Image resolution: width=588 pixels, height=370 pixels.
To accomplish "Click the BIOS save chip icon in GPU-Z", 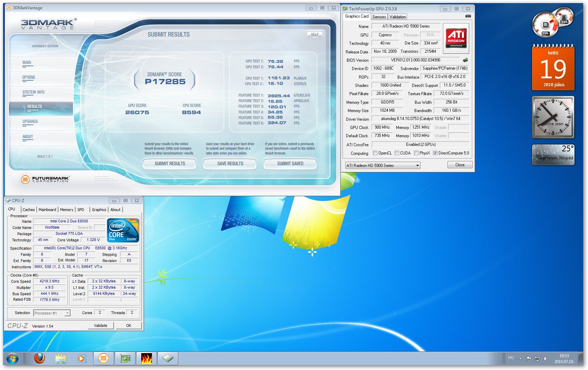I will click(x=465, y=60).
